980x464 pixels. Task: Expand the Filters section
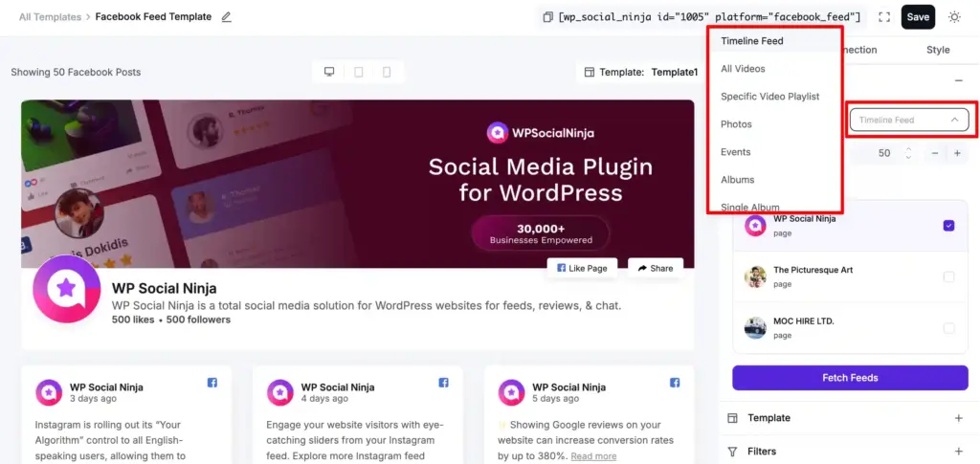[x=959, y=451]
